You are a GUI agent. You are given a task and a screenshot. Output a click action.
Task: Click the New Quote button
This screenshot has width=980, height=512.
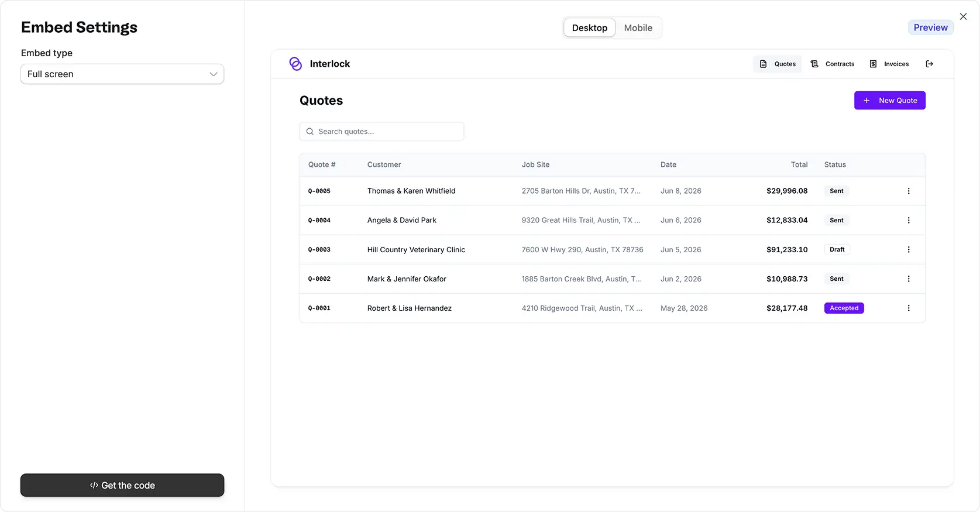tap(889, 100)
